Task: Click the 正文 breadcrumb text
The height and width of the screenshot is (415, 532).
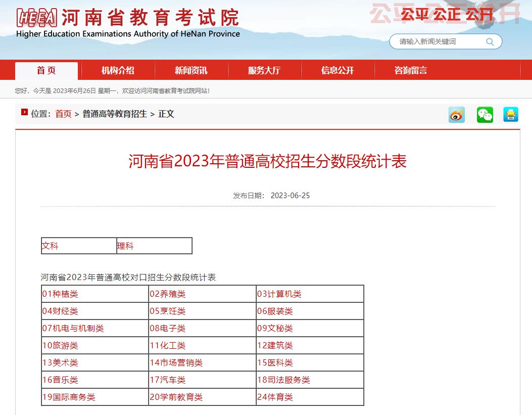Action: click(x=166, y=114)
